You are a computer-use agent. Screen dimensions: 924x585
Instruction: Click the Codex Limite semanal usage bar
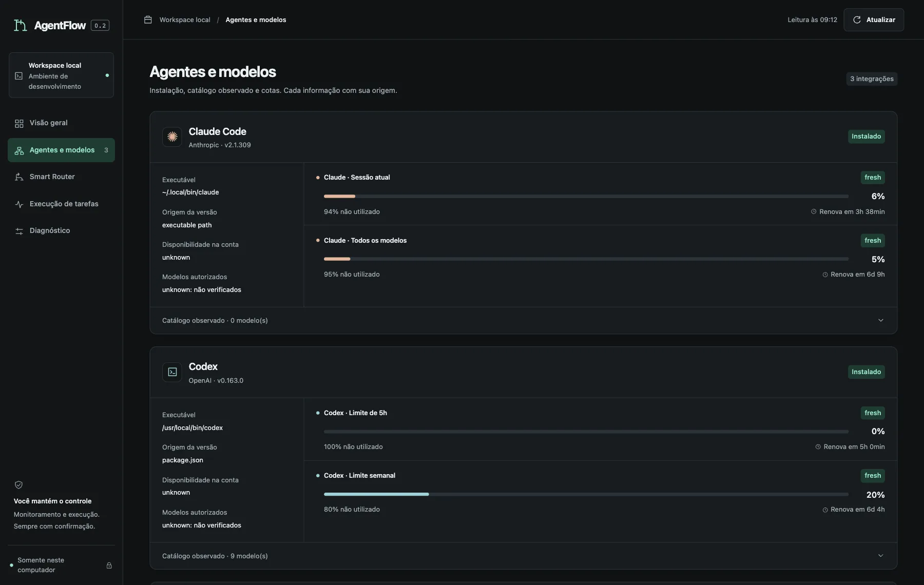[586, 494]
